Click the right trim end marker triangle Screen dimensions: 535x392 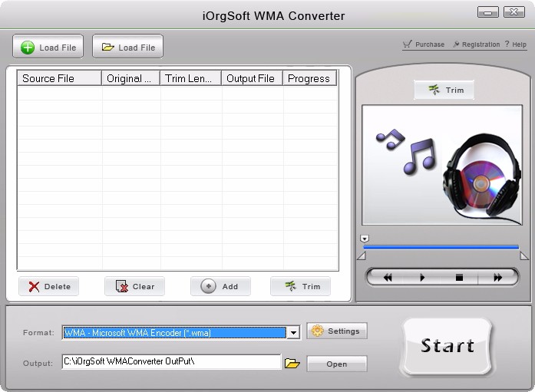click(524, 256)
